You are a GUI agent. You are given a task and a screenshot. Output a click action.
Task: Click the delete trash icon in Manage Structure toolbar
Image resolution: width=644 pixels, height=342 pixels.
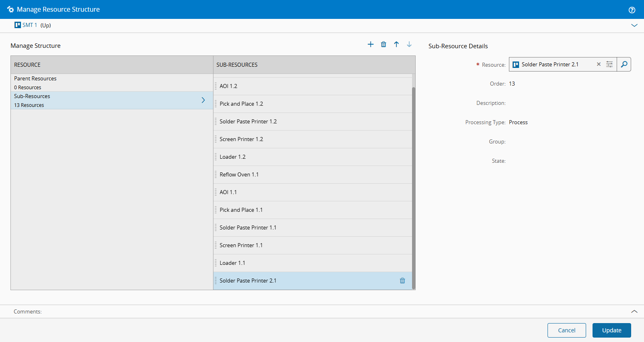(x=384, y=44)
